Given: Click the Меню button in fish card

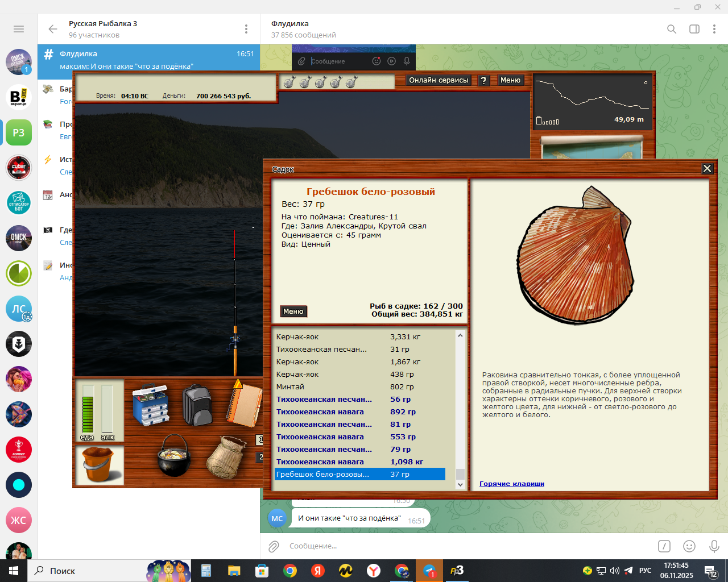Looking at the screenshot, I should 293,311.
